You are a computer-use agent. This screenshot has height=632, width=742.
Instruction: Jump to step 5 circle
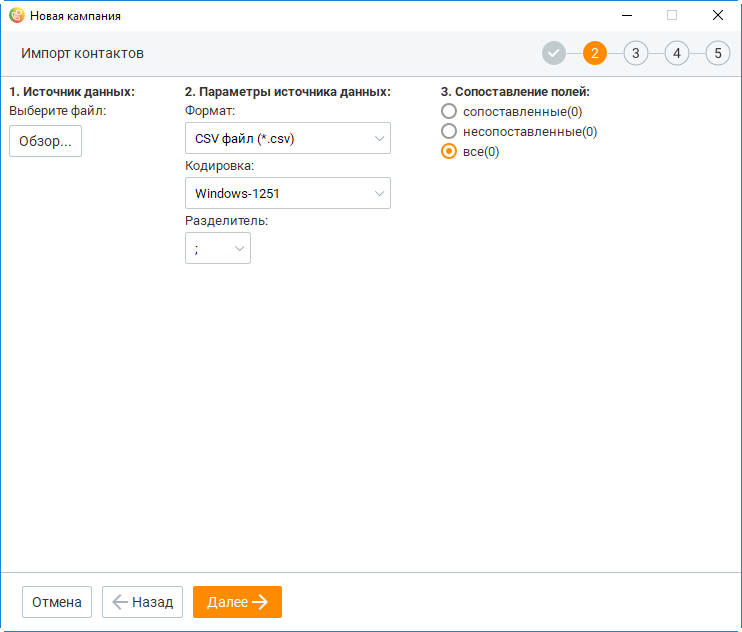pos(718,53)
